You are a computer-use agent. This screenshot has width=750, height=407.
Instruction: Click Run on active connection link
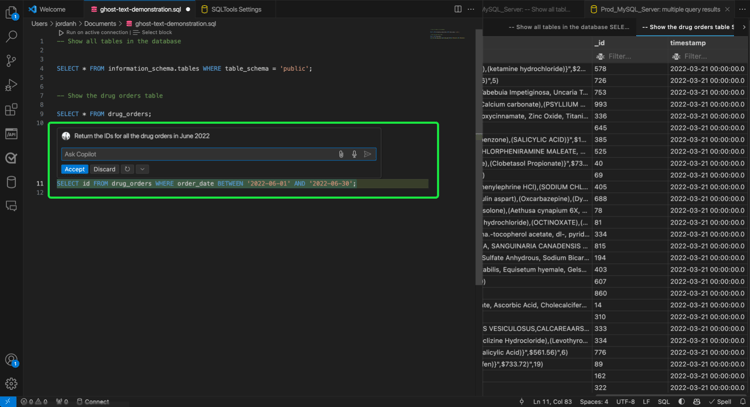[98, 32]
